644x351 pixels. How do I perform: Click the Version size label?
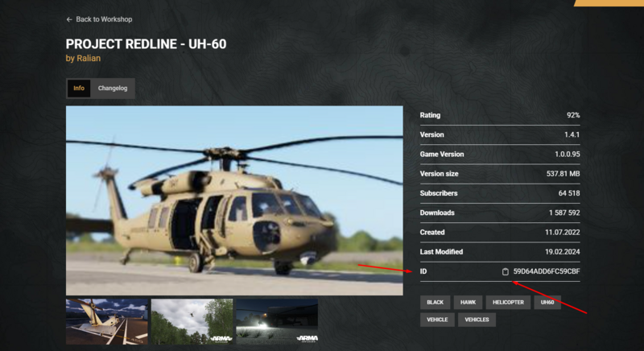(x=439, y=174)
